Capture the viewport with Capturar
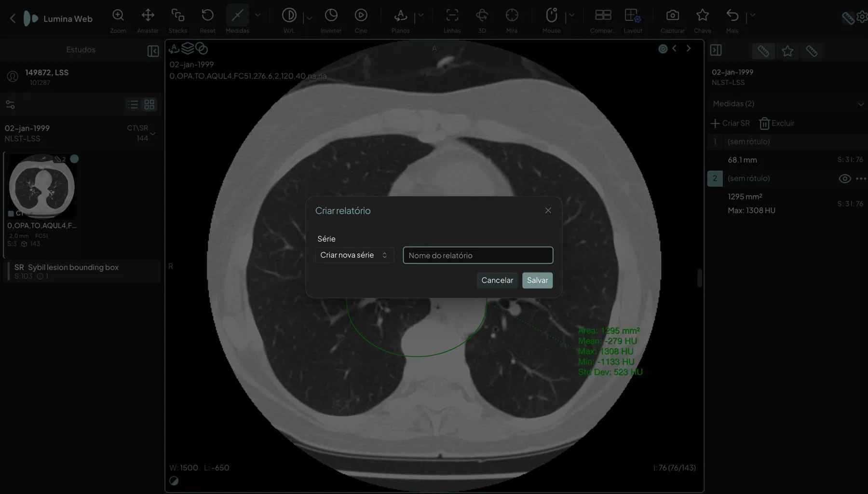The width and height of the screenshot is (868, 494). click(x=672, y=19)
